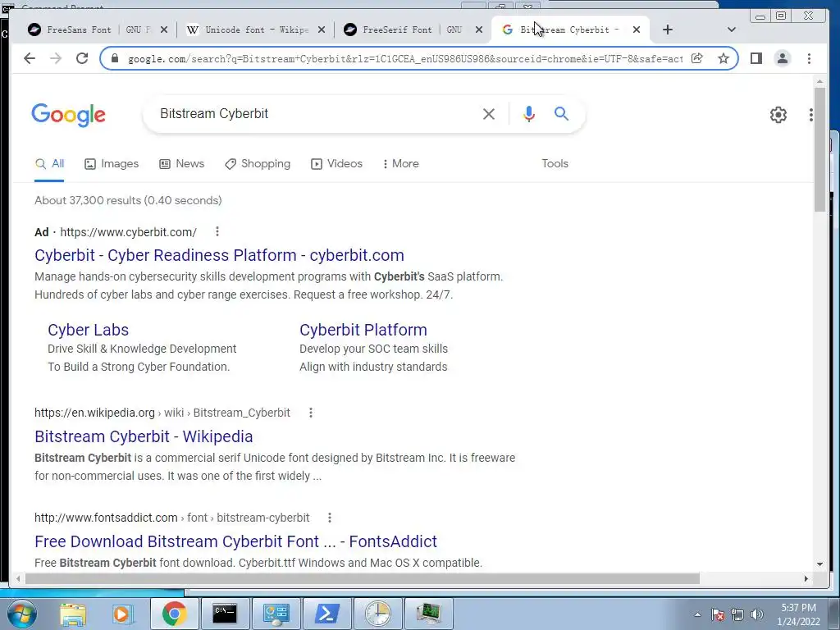Open Windows Explorer from taskbar
Screen dimensions: 840x630
(73, 614)
